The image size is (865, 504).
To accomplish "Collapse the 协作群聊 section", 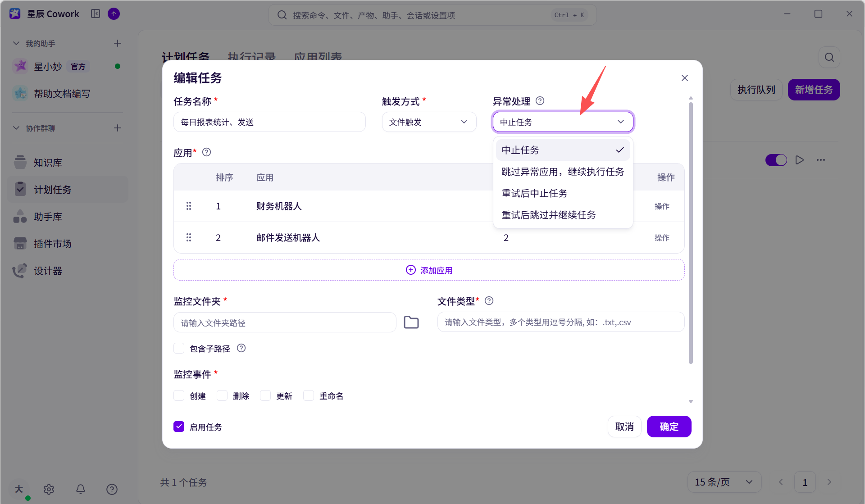I will (x=16, y=128).
